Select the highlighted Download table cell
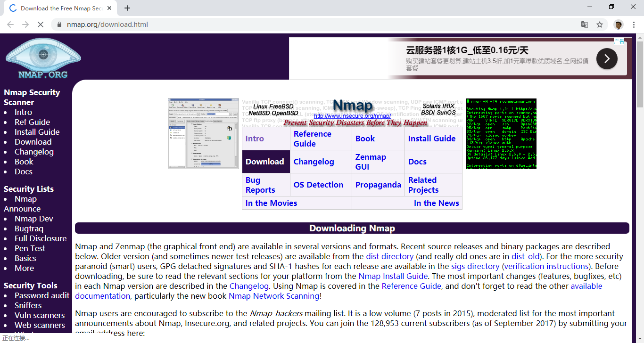 tap(266, 162)
